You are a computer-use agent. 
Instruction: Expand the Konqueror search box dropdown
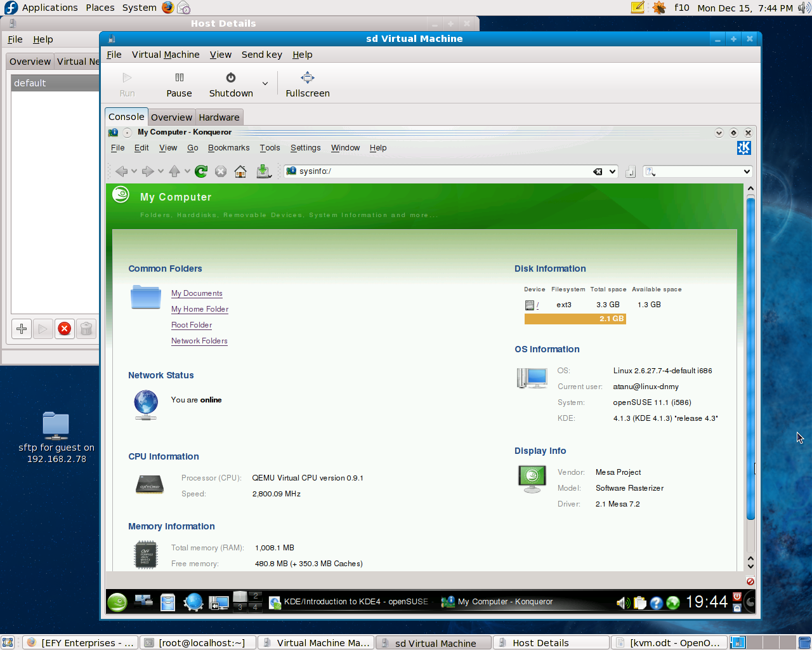747,171
